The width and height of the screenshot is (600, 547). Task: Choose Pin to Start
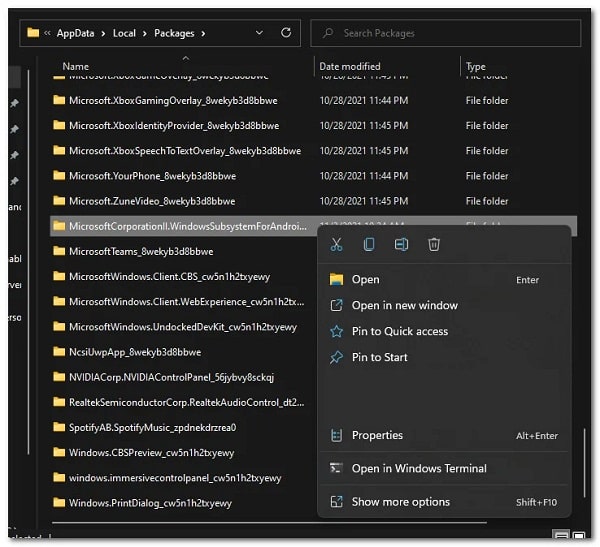(379, 358)
